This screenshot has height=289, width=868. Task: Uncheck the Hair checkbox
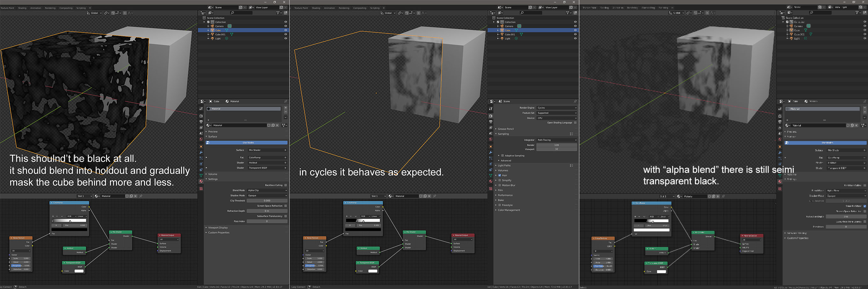(500, 175)
